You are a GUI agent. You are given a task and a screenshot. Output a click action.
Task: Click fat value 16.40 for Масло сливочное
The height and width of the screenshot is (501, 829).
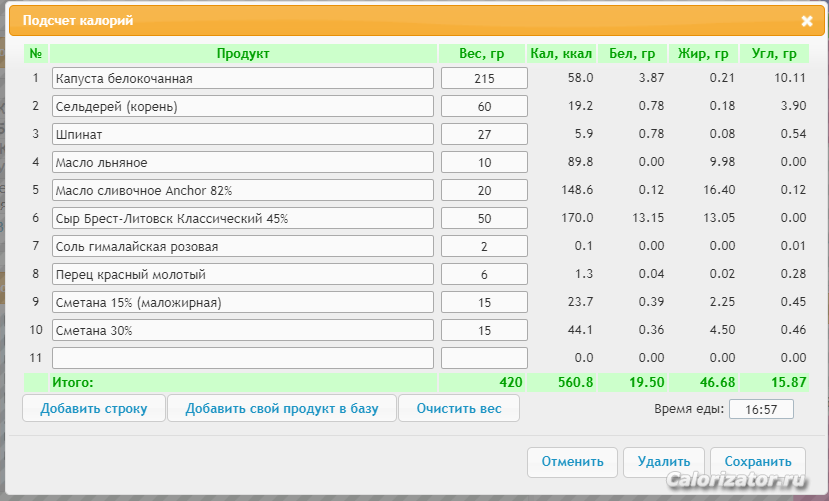point(719,190)
